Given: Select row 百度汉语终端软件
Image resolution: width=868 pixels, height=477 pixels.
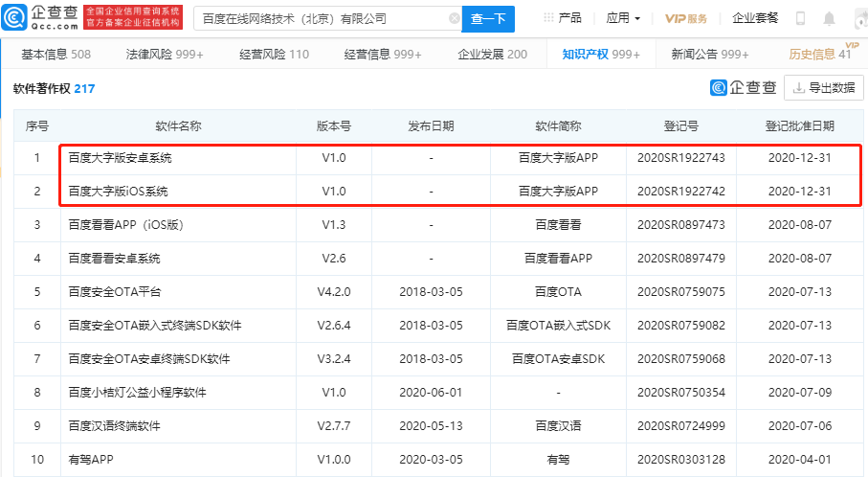Looking at the screenshot, I should pyautogui.click(x=114, y=426).
